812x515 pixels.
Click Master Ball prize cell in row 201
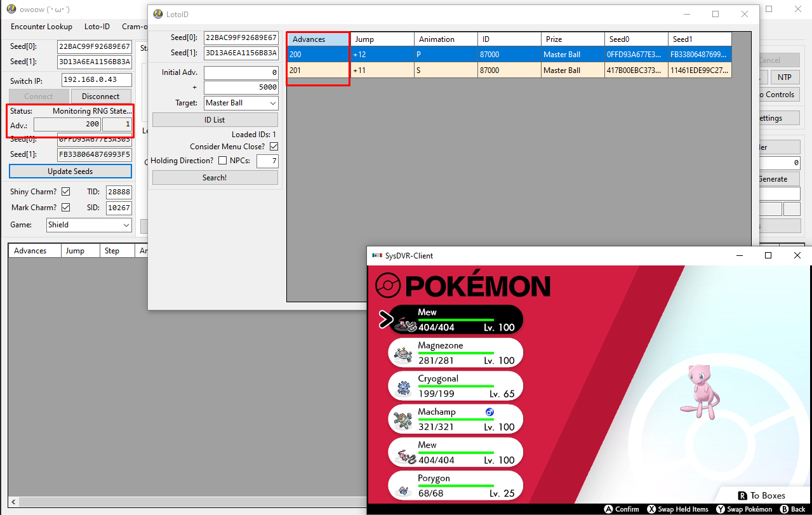(x=573, y=70)
